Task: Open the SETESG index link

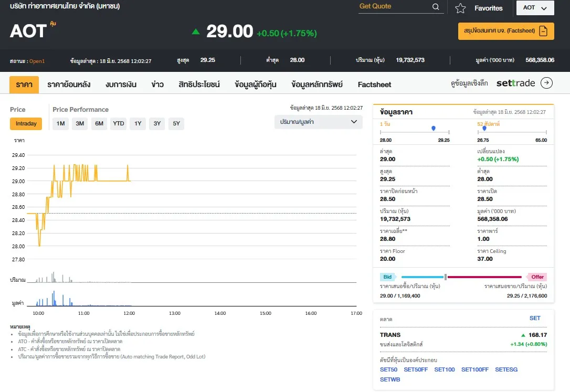Action: (x=506, y=369)
